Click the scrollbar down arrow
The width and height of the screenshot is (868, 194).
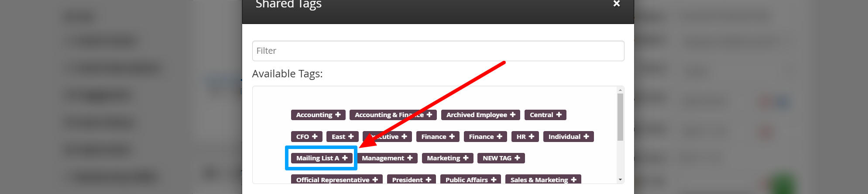(620, 180)
